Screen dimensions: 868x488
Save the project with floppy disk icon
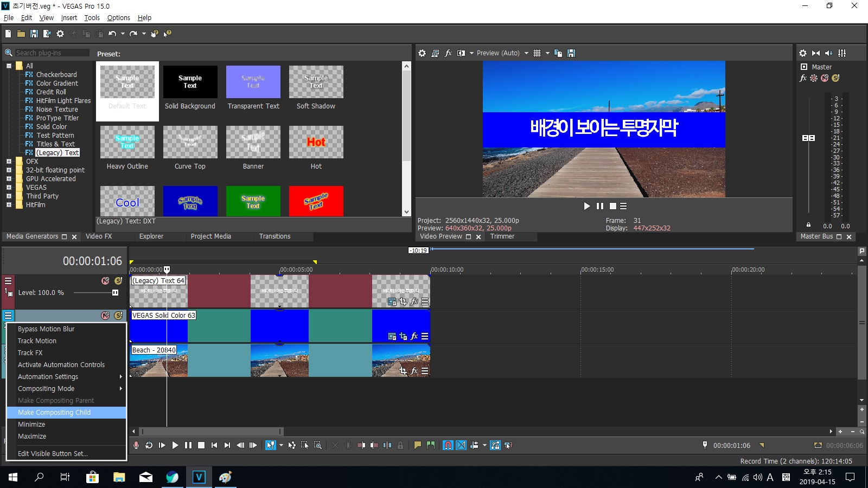tap(34, 34)
